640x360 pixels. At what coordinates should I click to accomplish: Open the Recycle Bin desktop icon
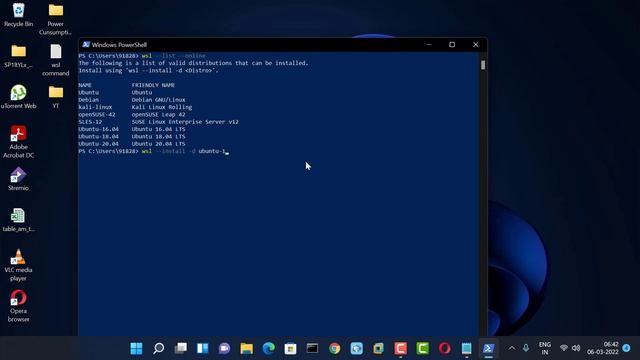(18, 15)
